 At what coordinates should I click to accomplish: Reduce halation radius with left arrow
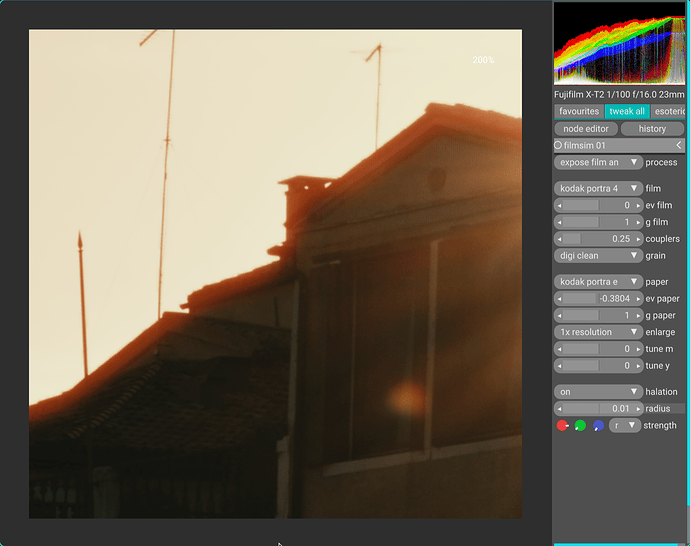[x=559, y=409]
